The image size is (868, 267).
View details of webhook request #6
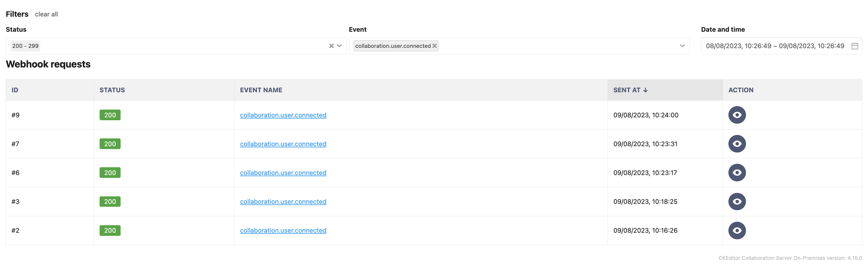click(737, 172)
